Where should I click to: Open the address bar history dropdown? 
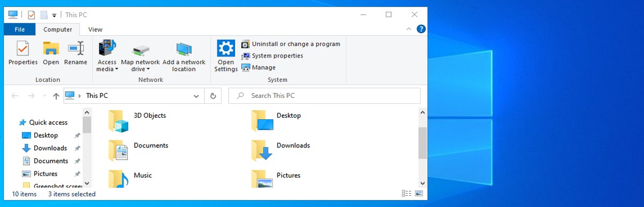(x=196, y=96)
